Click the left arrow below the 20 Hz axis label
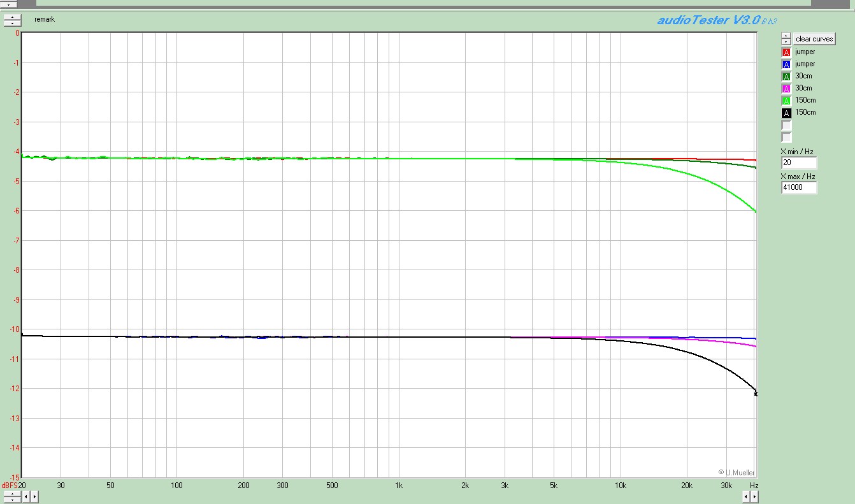This screenshot has height=504, width=855. (x=27, y=496)
